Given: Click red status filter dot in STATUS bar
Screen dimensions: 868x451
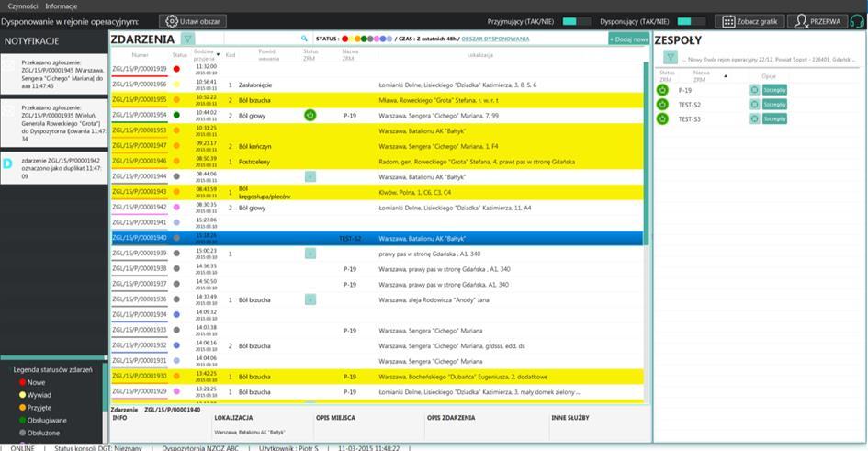Looking at the screenshot, I should point(344,39).
